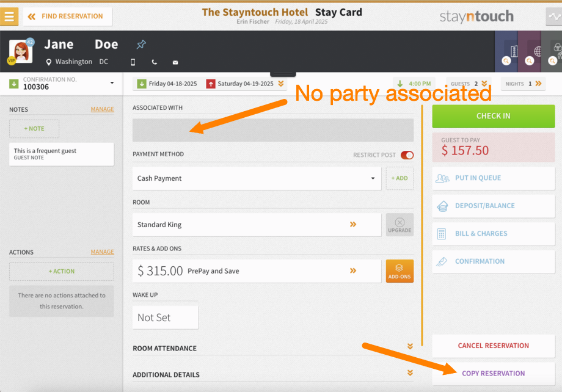The width and height of the screenshot is (562, 392).
Task: Click the email envelope icon
Action: point(175,62)
